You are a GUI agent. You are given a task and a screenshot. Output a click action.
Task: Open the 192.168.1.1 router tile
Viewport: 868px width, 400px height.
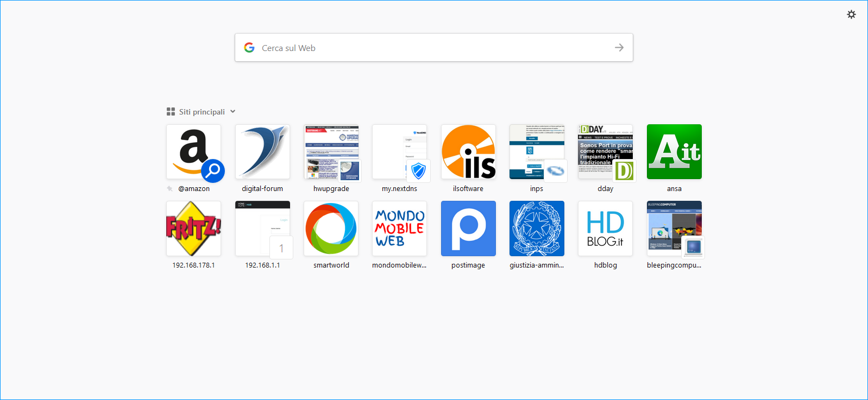tap(262, 228)
